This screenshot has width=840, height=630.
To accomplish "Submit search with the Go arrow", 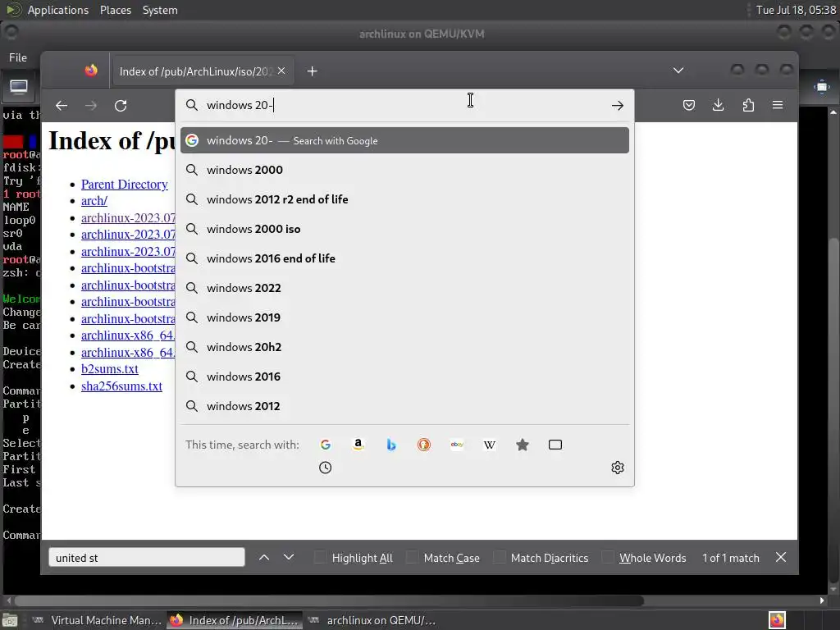I will point(618,106).
